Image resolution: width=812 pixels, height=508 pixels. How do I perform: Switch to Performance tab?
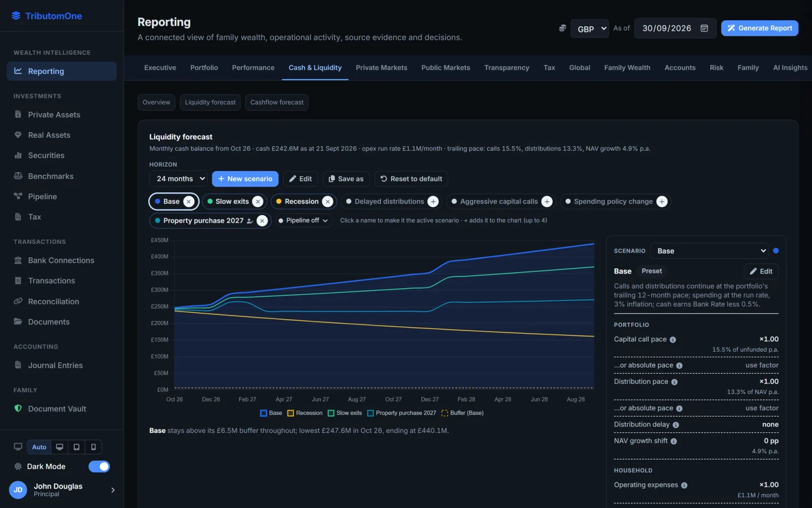click(x=253, y=68)
